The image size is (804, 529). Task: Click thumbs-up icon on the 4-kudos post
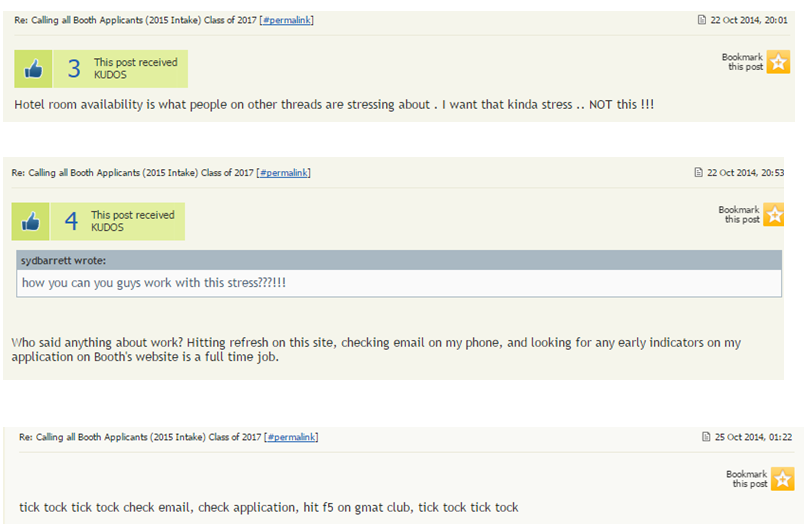pyautogui.click(x=31, y=222)
